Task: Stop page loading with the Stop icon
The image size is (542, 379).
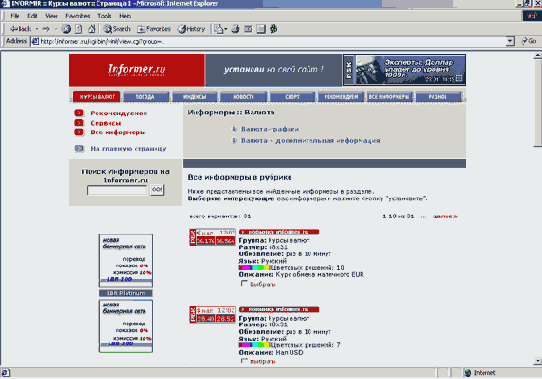Action: pos(66,29)
